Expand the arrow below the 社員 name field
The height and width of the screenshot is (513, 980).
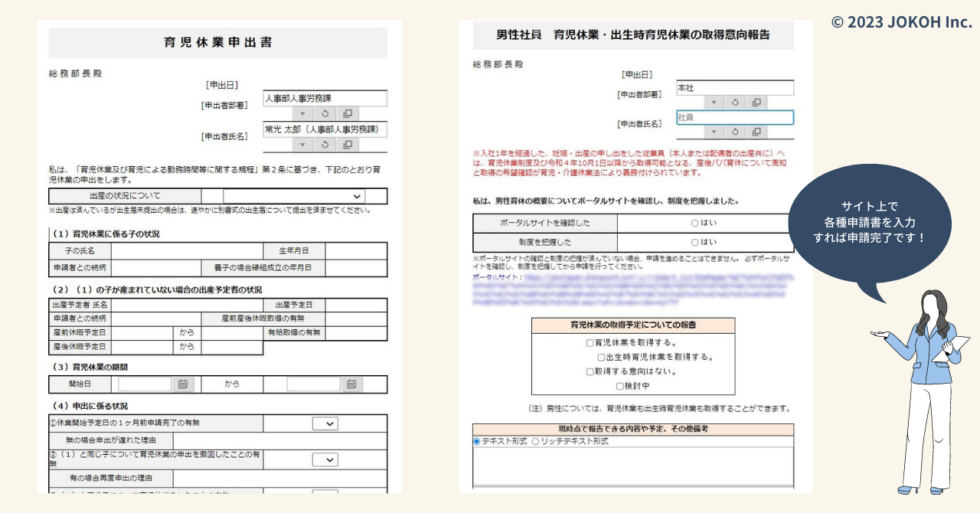(713, 132)
